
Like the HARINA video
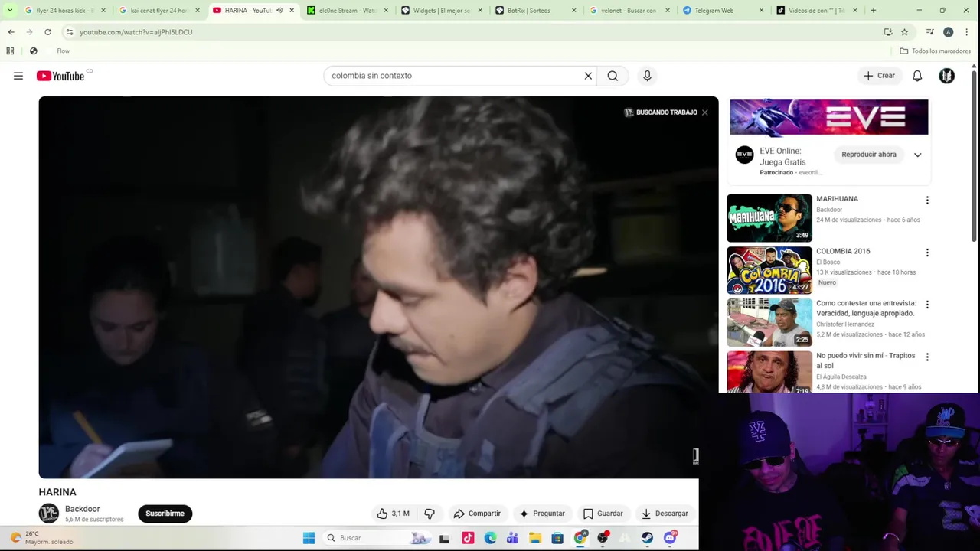tap(393, 514)
